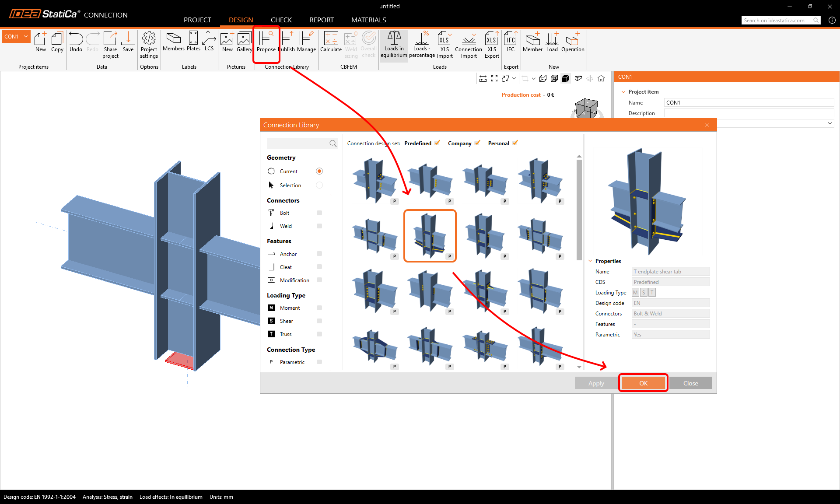The image size is (840, 504).
Task: Add new Operation from ribbon
Action: point(572,42)
